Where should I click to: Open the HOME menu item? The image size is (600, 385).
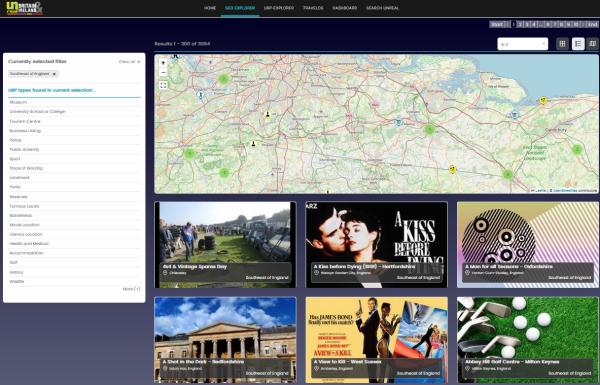click(x=210, y=8)
